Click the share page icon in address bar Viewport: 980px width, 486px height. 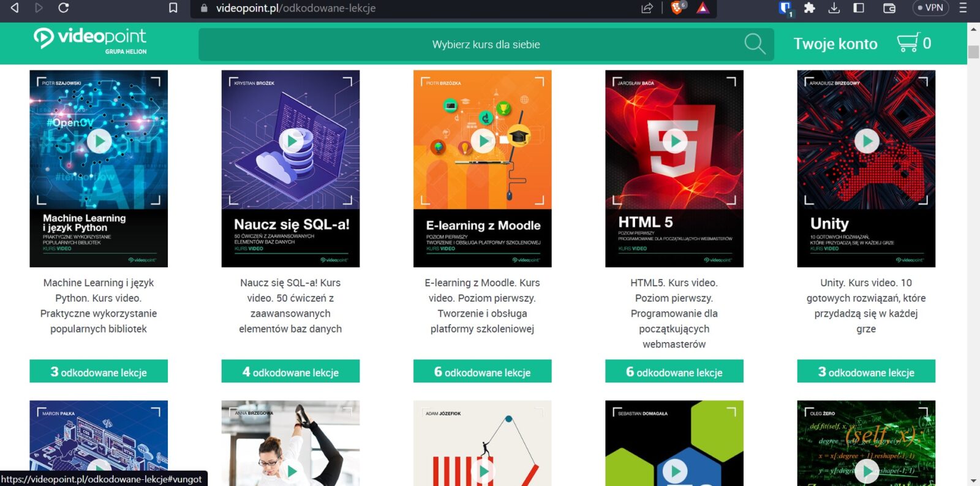pos(647,8)
